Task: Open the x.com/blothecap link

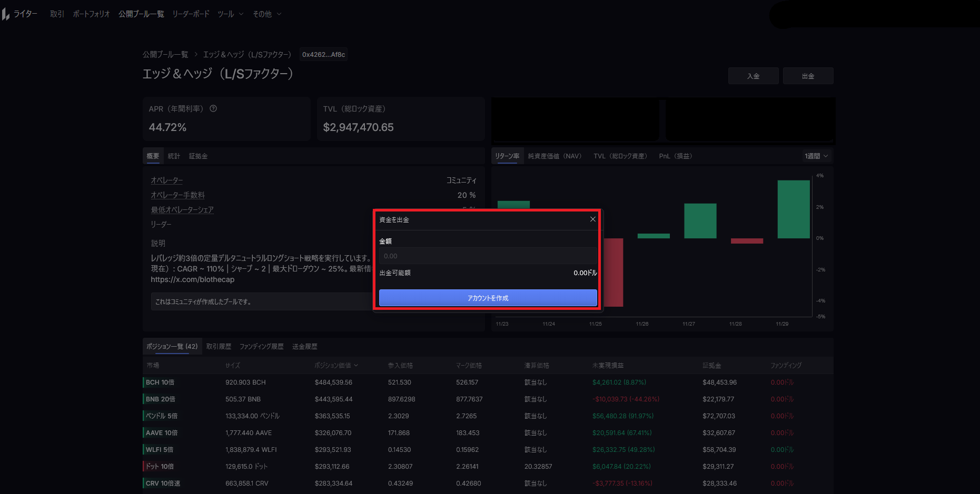Action: [193, 280]
